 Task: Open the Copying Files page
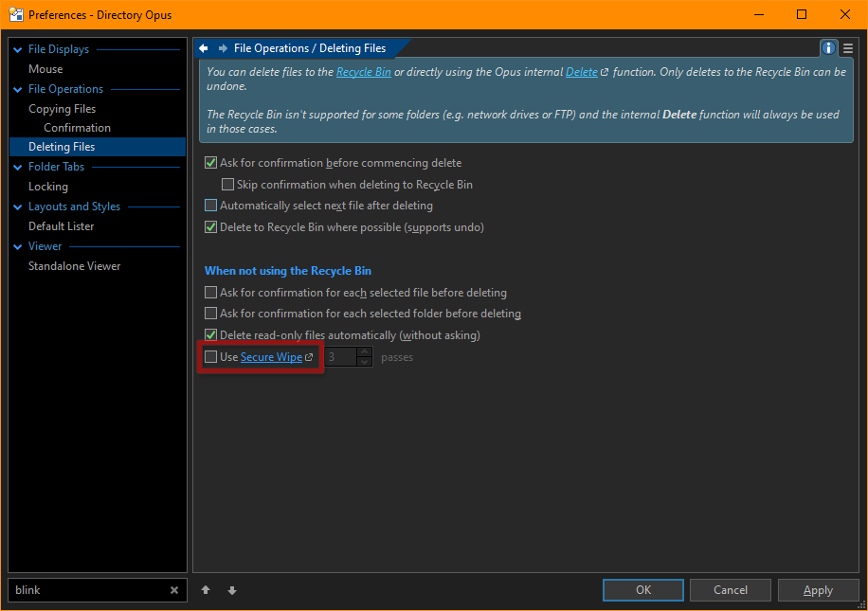click(x=62, y=109)
